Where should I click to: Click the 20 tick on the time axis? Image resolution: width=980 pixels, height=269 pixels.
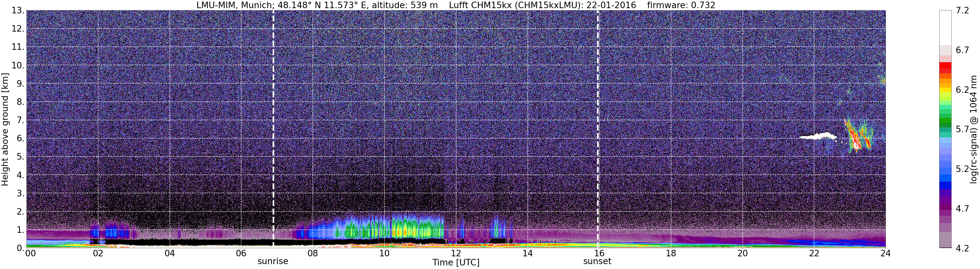click(x=742, y=253)
